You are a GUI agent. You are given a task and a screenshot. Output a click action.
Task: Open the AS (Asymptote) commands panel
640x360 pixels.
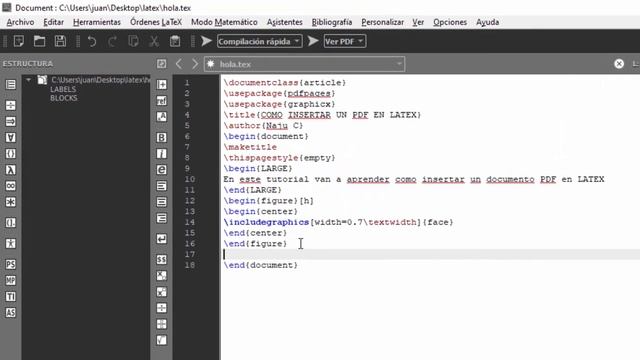(x=11, y=313)
